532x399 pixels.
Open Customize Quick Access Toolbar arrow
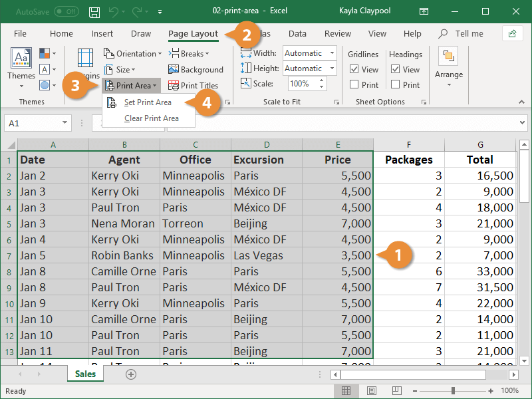[x=160, y=12]
